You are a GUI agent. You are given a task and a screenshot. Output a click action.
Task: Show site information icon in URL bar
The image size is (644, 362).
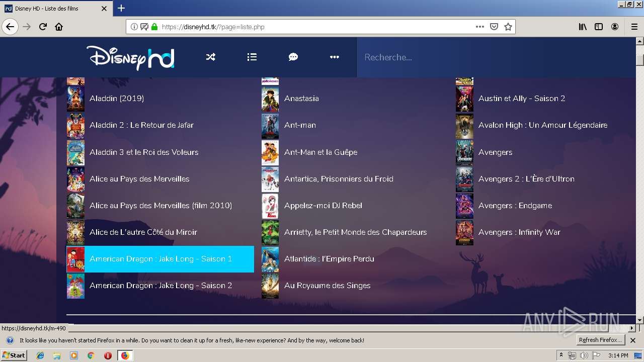134,27
